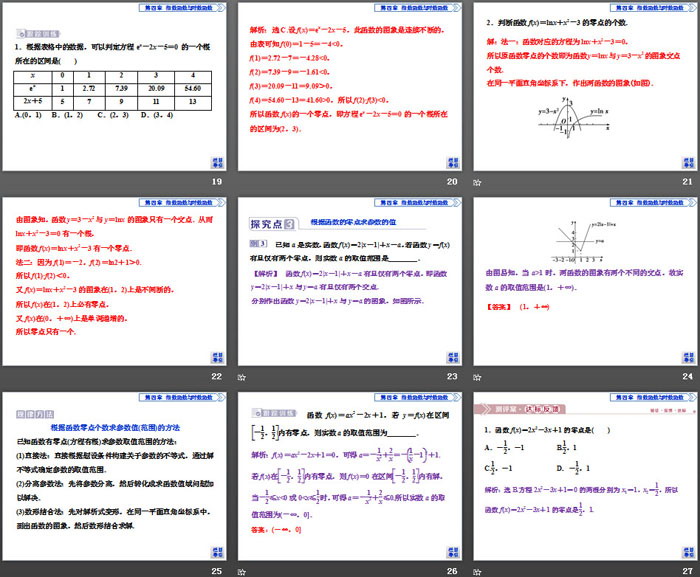700x577 pixels.
Task: Select slide 23 thumbnail titled 探究点3
Action: tap(350, 281)
